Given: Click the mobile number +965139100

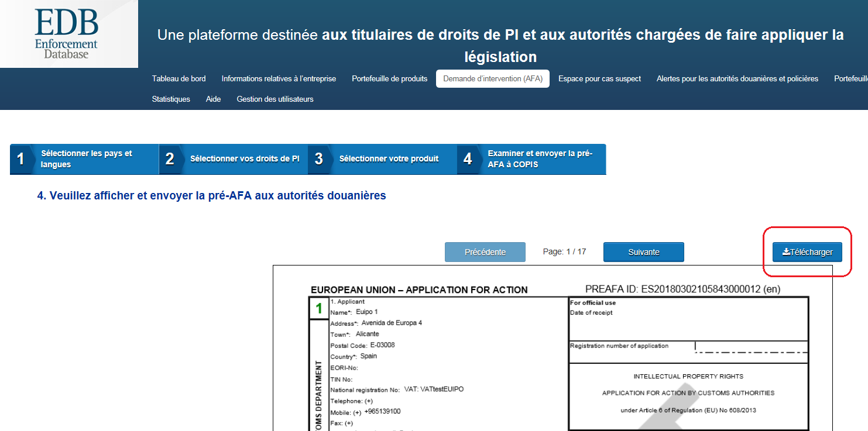Looking at the screenshot, I should point(383,411).
